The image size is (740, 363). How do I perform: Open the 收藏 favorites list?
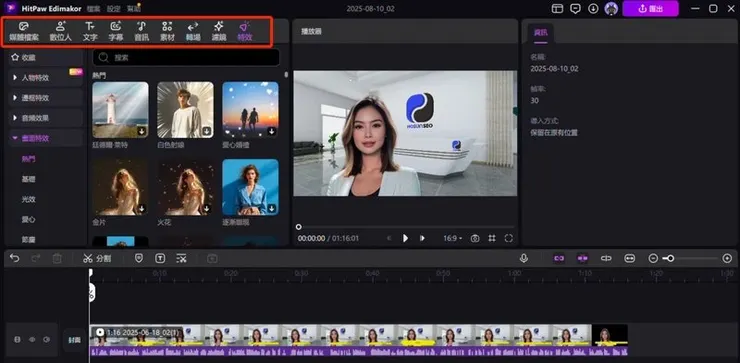click(x=45, y=58)
